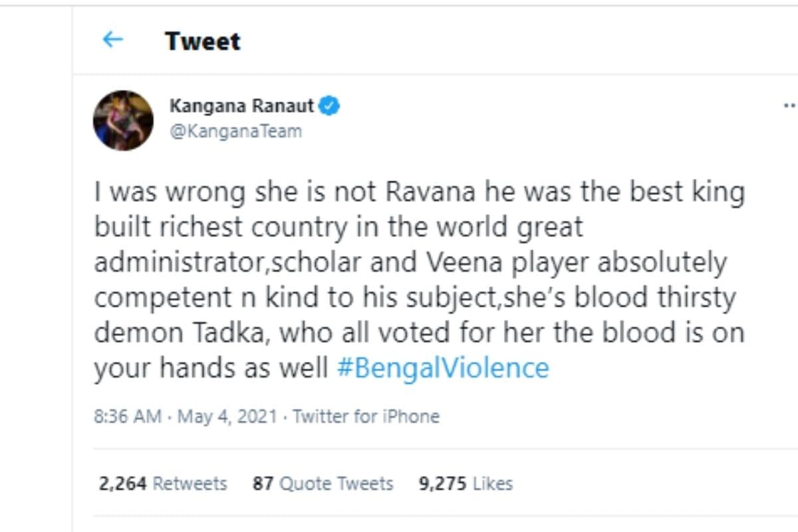Viewport: 798px width, 532px height.
Task: Open the #BengalViolence hashtag
Action: pos(443,368)
